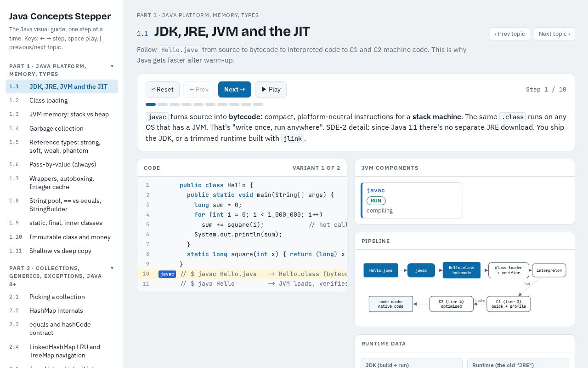Image resolution: width=588 pixels, height=368 pixels.
Task: Click the RUN status badge in JVM Components
Action: coord(376,201)
